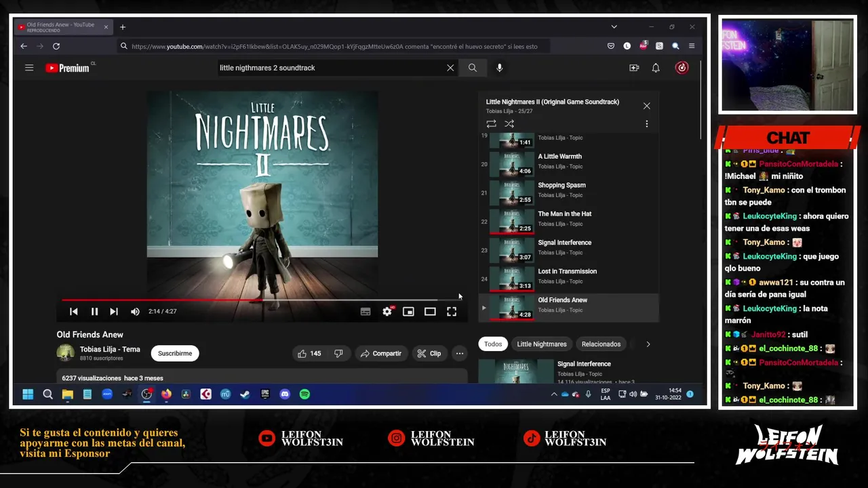The width and height of the screenshot is (868, 488).
Task: Show hidden system tray icons
Action: click(554, 394)
